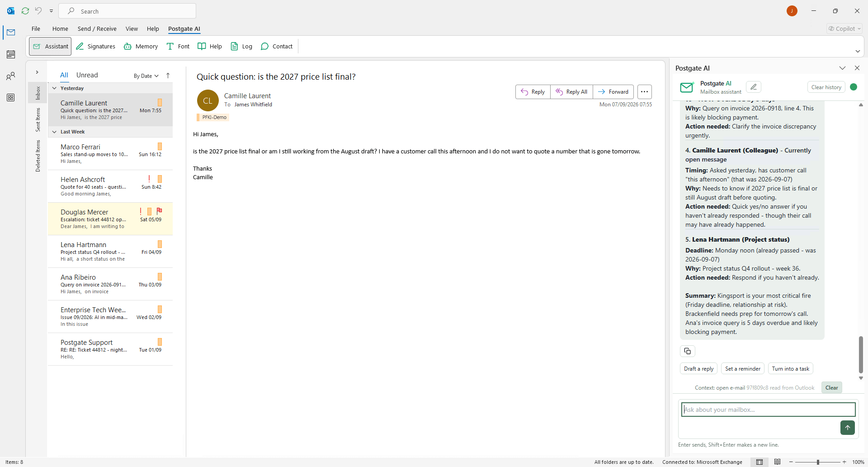Filter messages by the Unread tab
The height and width of the screenshot is (467, 868).
pyautogui.click(x=87, y=75)
